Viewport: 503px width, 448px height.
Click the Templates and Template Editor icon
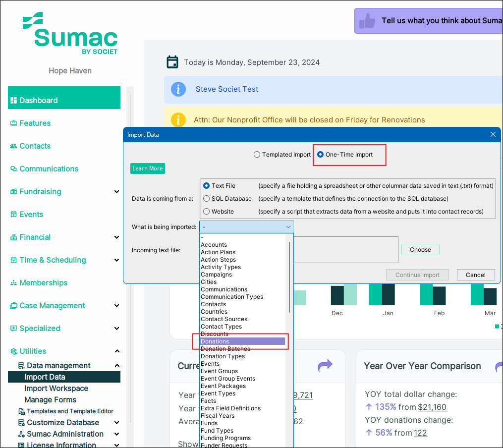[21, 411]
